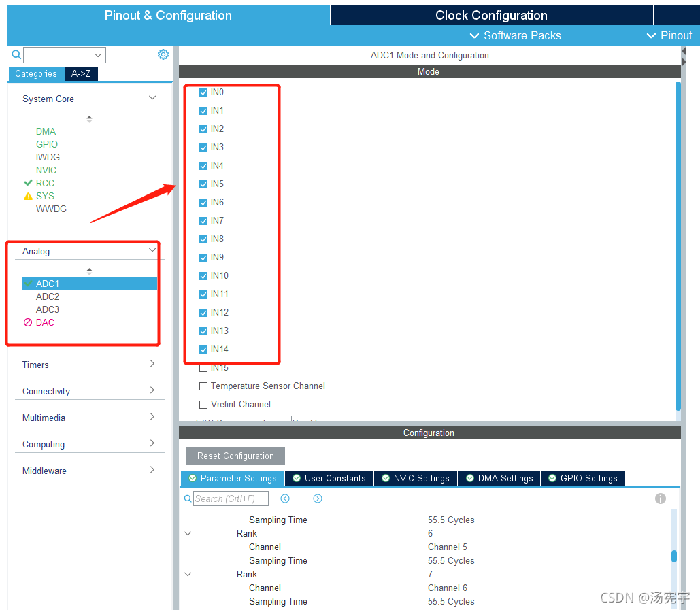Viewport: 700px width, 610px height.
Task: Select GPIO in System Core list
Action: pos(47,144)
